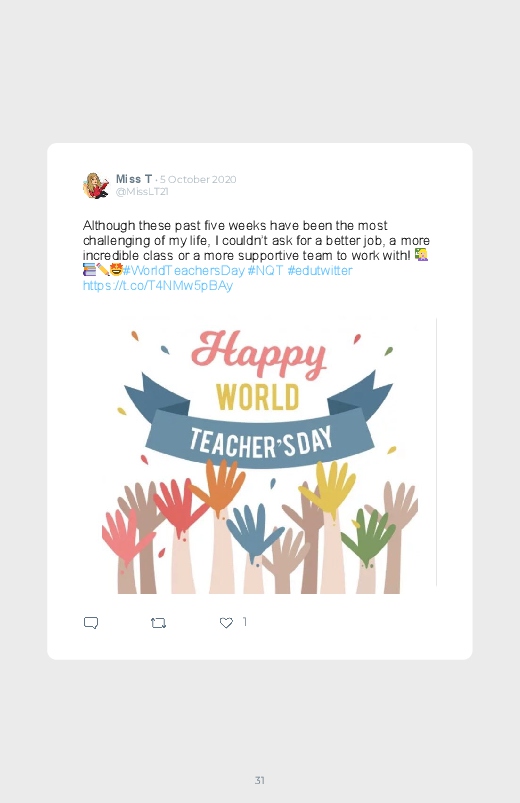Screen dimensions: 520x803
Task: Click the reply speech bubble icon
Action: click(x=91, y=623)
